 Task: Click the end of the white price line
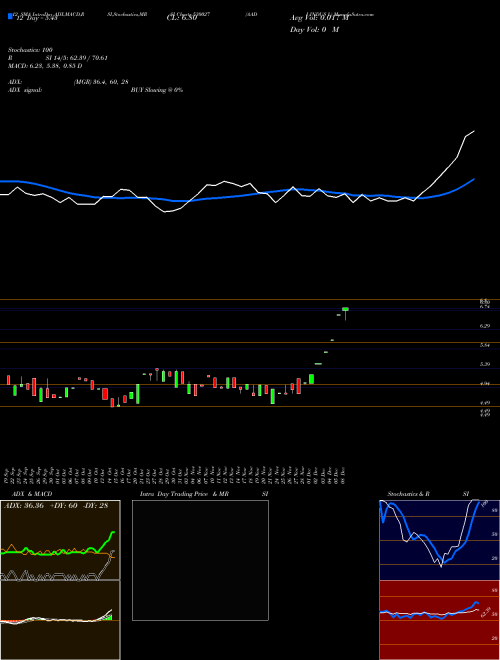pos(474,131)
